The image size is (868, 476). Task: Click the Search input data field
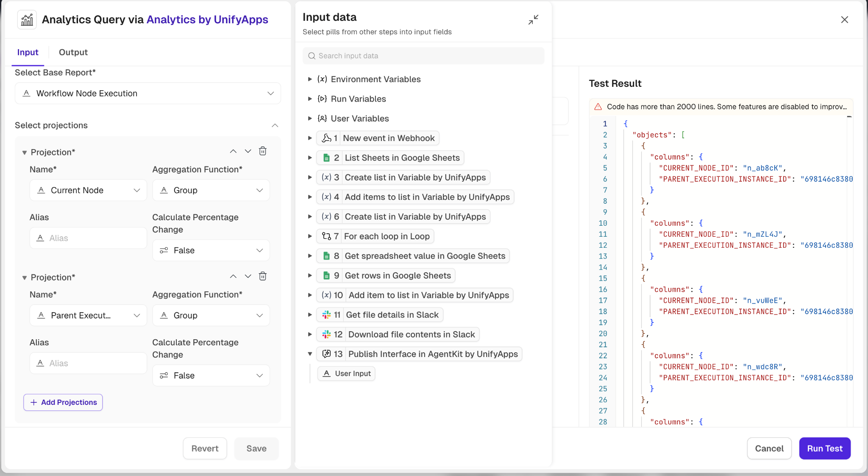point(423,56)
